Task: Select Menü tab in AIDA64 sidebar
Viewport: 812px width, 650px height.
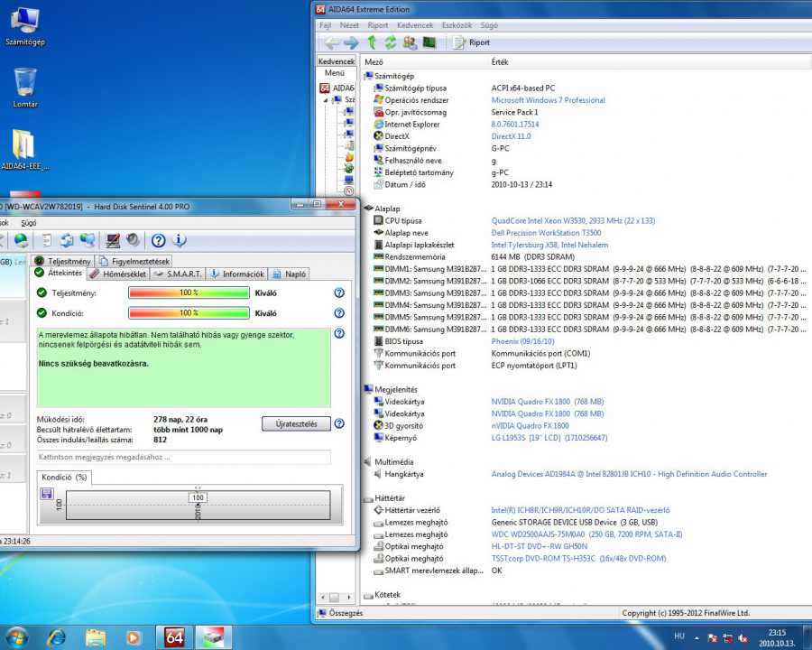Action: point(334,73)
